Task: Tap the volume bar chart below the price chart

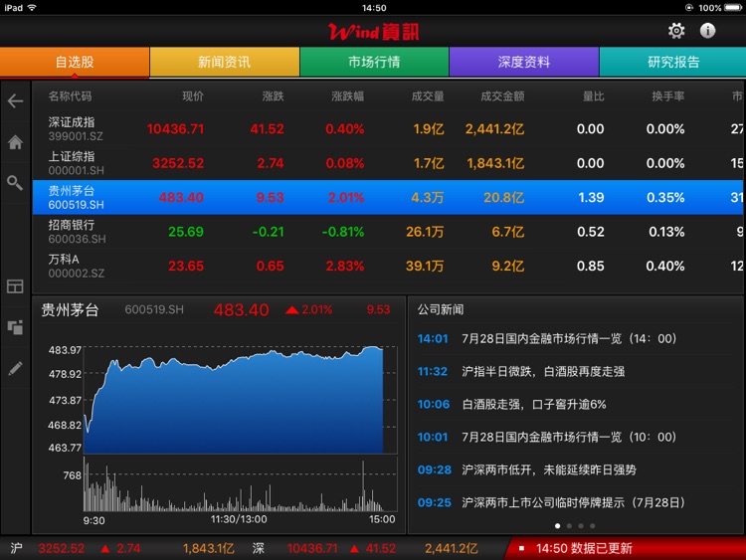Action: pyautogui.click(x=241, y=484)
